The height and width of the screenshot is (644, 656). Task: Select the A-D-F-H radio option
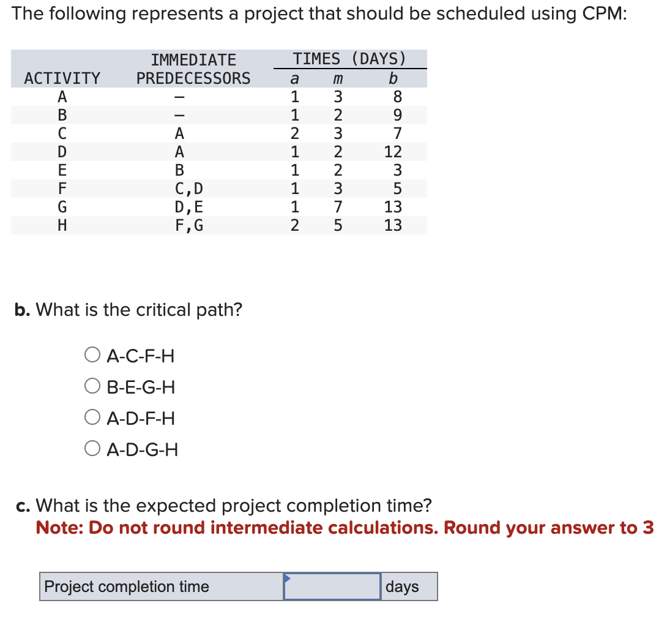(x=92, y=416)
